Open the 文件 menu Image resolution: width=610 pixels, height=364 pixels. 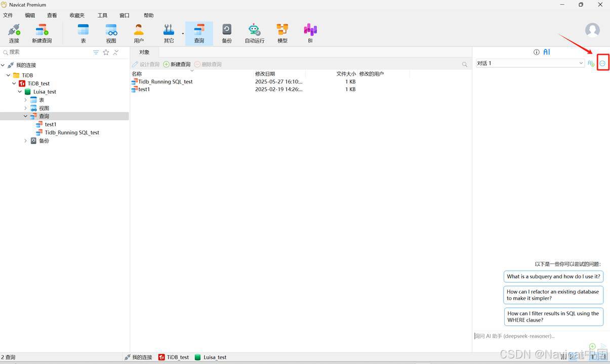(8, 16)
